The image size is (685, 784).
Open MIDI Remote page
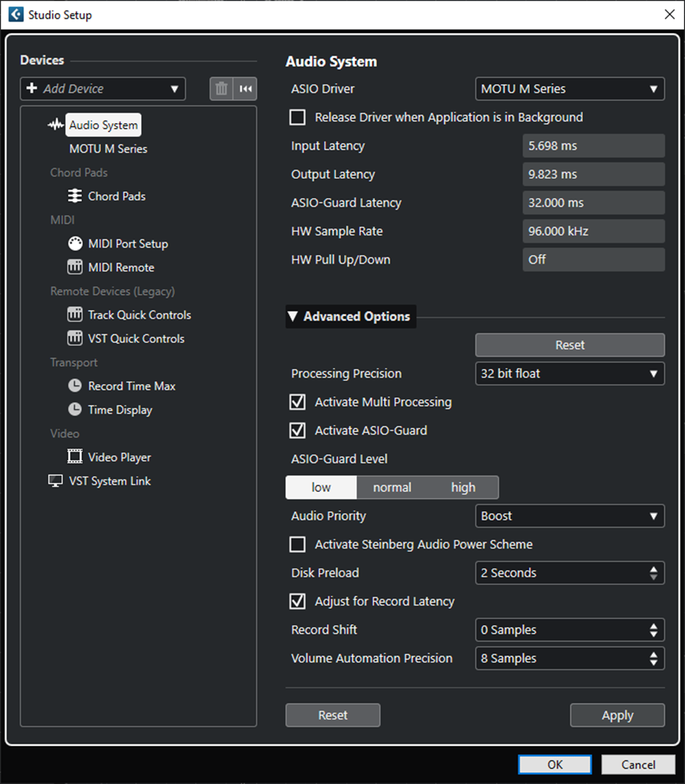click(121, 267)
